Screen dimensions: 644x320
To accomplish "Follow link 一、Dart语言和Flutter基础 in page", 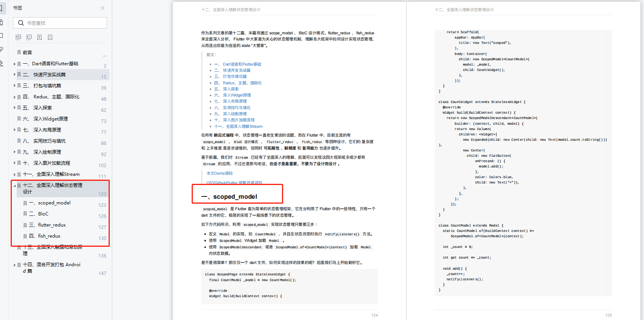I will coord(237,64).
